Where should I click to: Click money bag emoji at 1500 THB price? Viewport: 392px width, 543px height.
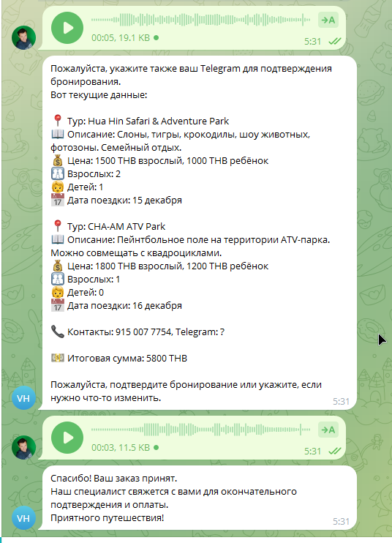point(58,161)
